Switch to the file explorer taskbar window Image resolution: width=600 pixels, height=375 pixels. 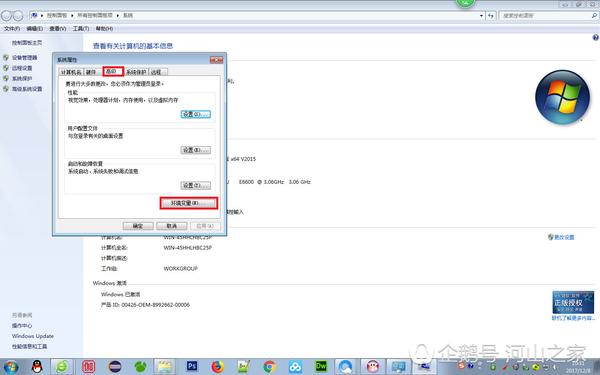click(x=166, y=367)
